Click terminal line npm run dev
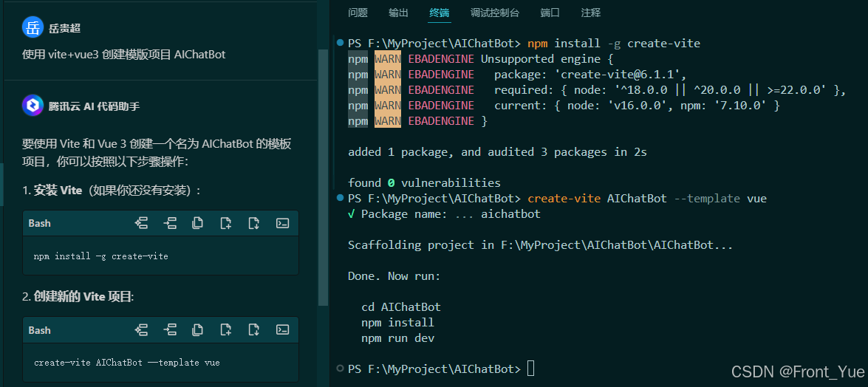 tap(397, 338)
